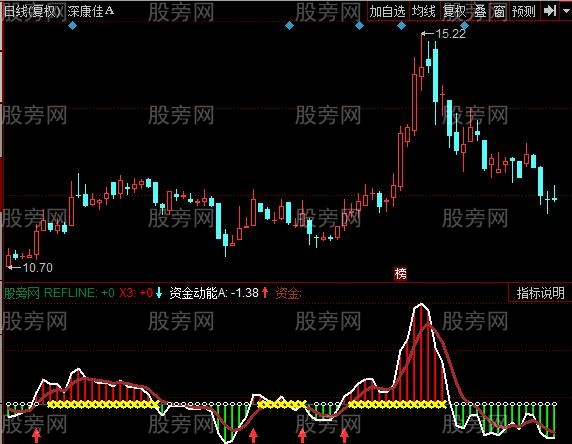Open the 指标说明 indicator description button
Image resolution: width=572 pixels, height=444 pixels.
(x=540, y=293)
